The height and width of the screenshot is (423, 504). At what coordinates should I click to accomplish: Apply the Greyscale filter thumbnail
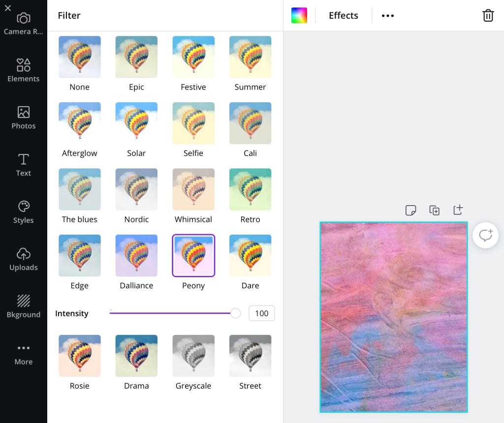193,353
